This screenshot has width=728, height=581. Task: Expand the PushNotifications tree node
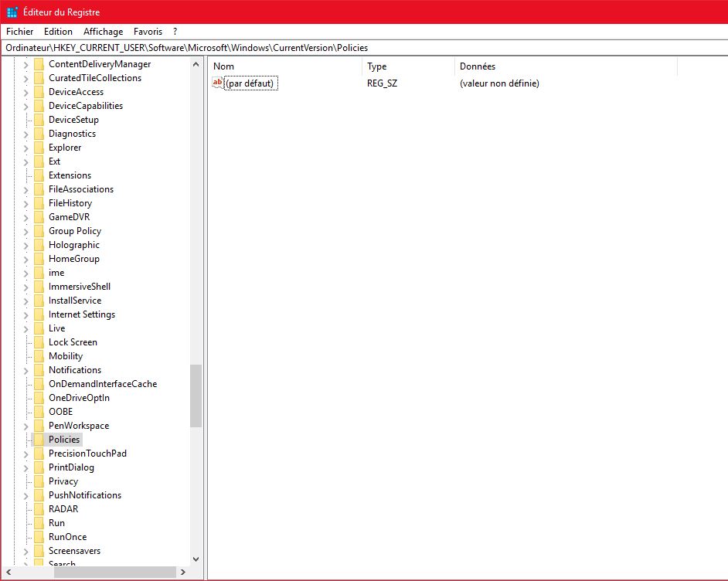[x=26, y=495]
